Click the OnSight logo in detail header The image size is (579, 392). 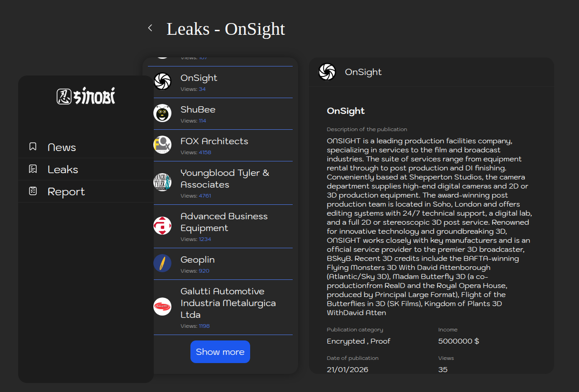[x=327, y=72]
